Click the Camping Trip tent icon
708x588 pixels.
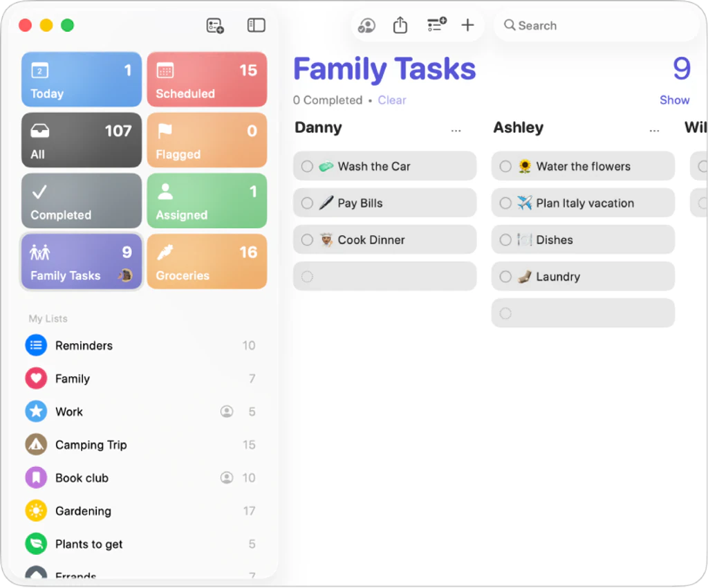pos(36,445)
